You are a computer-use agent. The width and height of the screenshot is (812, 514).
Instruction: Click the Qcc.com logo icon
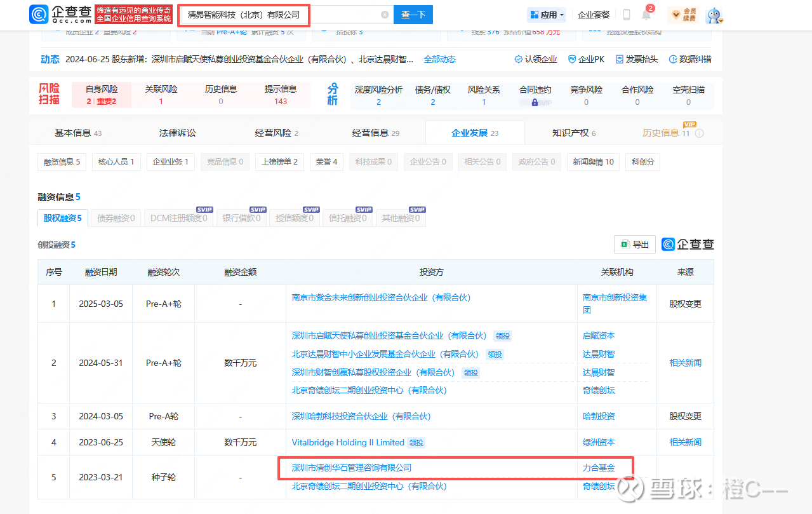point(39,15)
